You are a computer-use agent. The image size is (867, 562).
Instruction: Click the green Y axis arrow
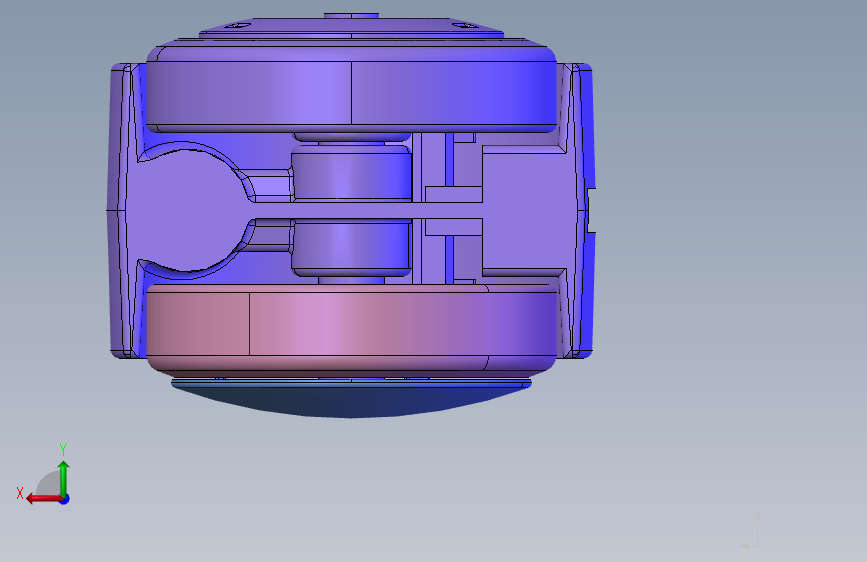(64, 478)
